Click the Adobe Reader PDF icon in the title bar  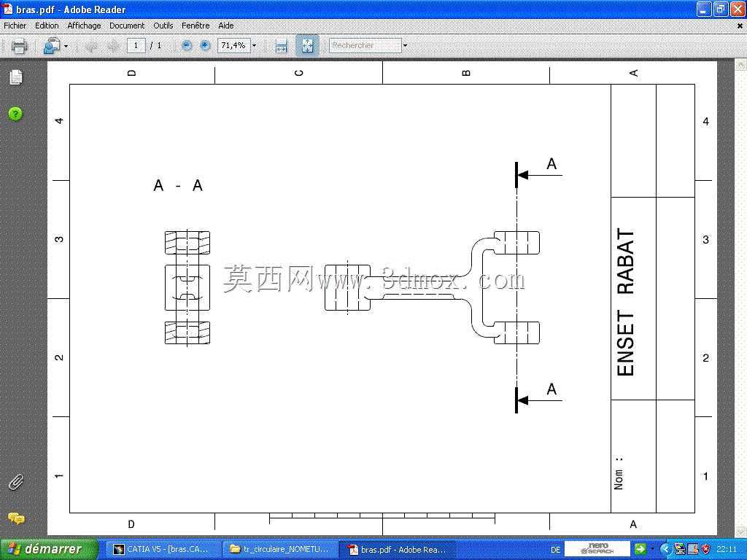(7, 9)
